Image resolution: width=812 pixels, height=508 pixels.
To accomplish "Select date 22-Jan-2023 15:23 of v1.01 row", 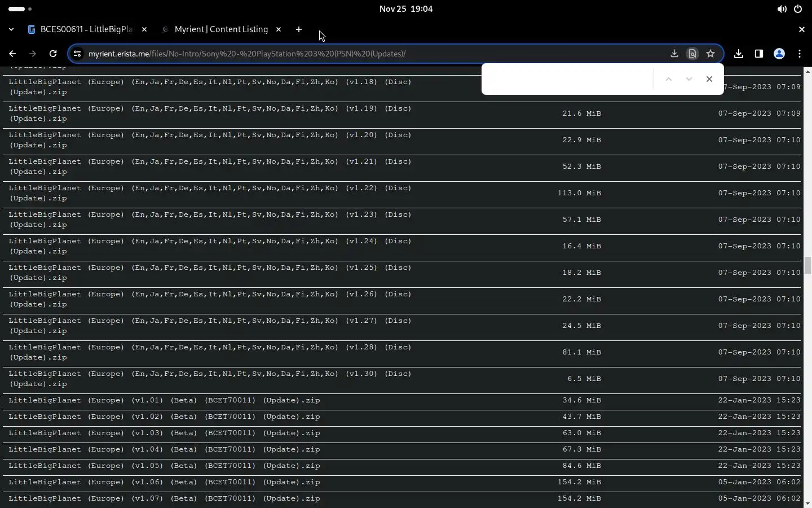I will coord(759,400).
